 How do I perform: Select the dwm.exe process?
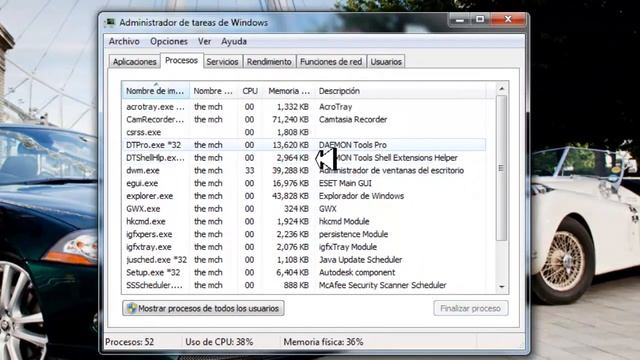[x=304, y=170]
